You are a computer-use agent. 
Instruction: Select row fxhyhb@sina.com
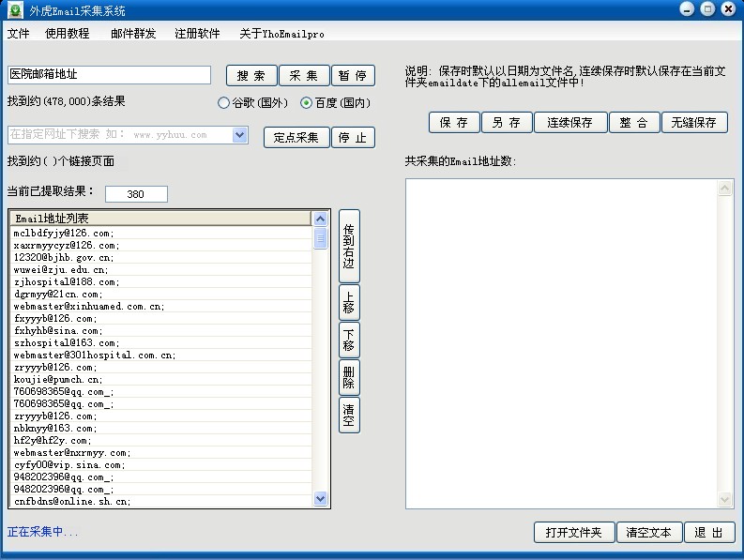pyautogui.click(x=160, y=330)
